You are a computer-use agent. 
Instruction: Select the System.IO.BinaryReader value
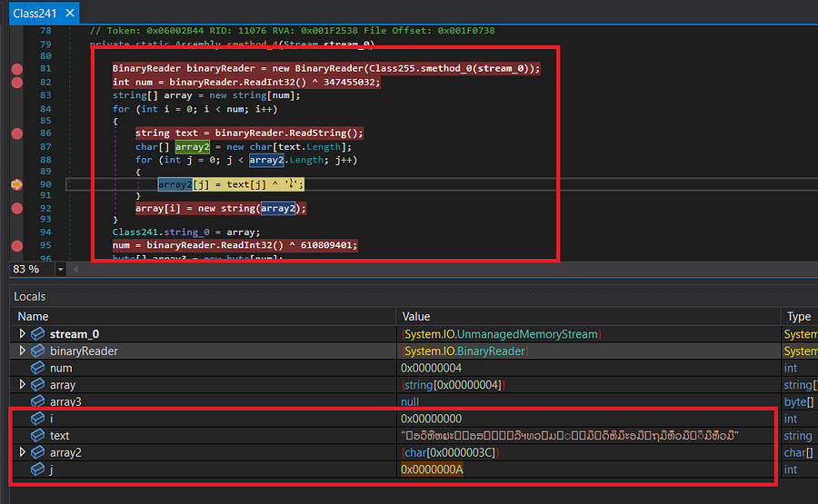[464, 351]
